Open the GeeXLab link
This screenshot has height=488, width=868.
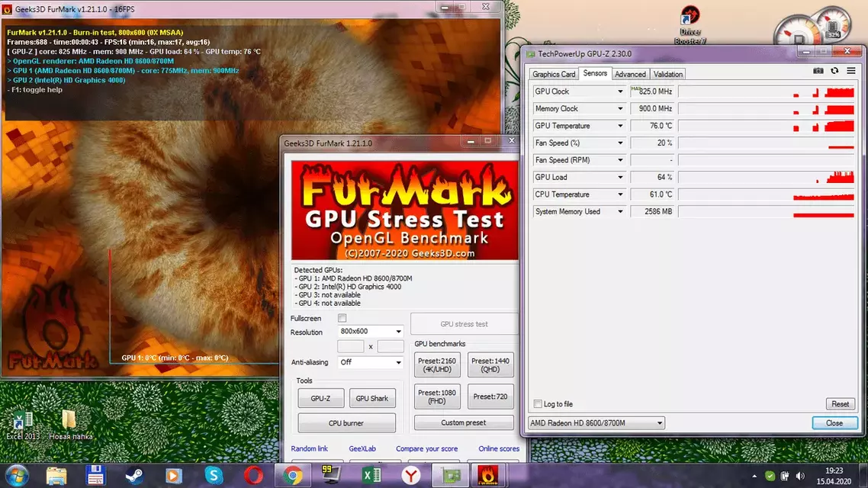362,448
